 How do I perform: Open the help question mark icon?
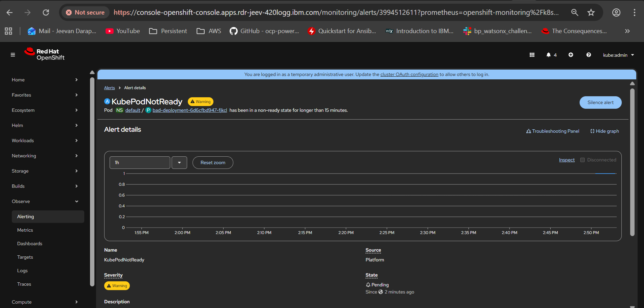click(589, 55)
